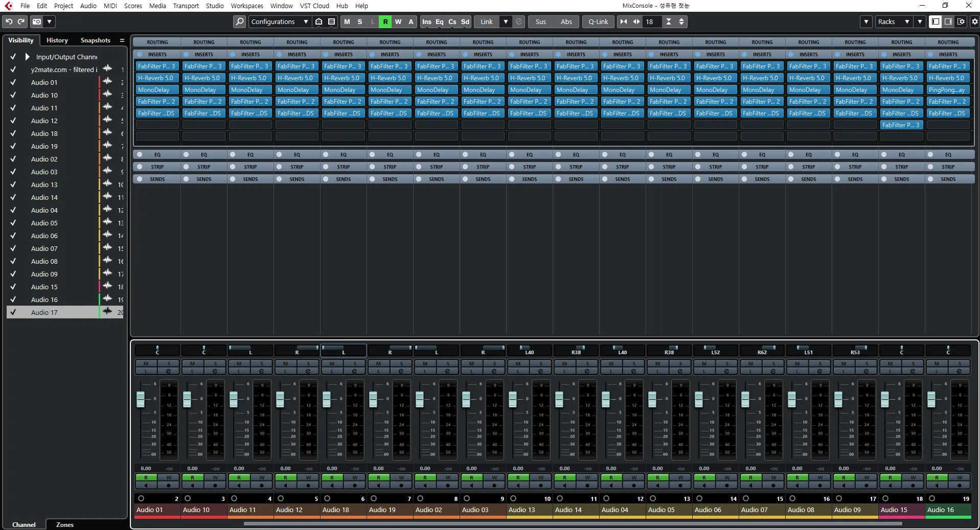The image size is (980, 530).
Task: Open the Racks dropdown menu
Action: [x=893, y=21]
